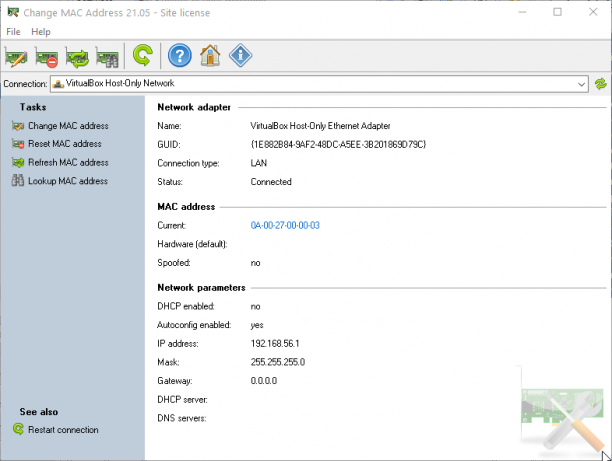Click the LAN connection type value

click(x=259, y=163)
